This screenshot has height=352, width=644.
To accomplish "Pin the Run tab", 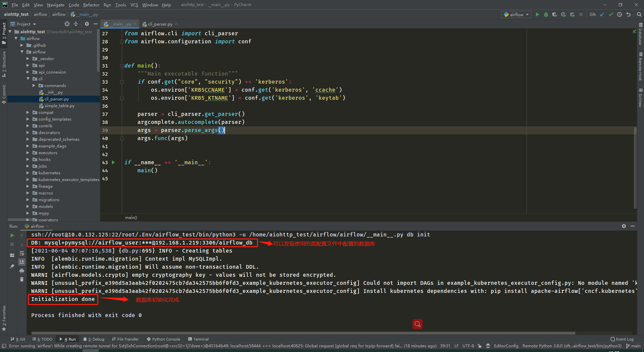I will tap(12, 266).
